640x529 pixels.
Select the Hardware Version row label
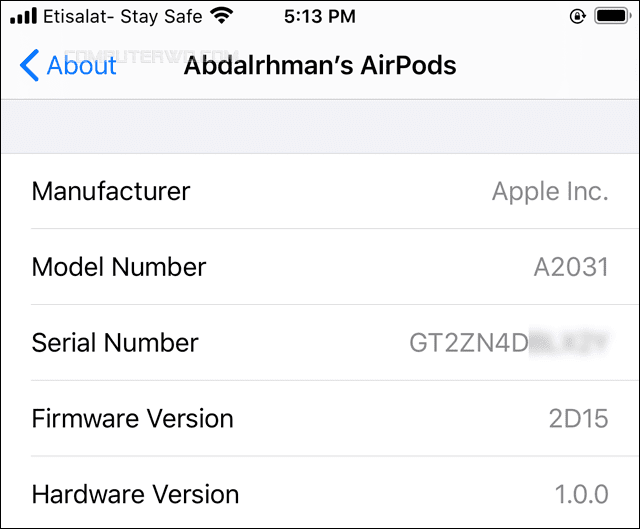136,494
